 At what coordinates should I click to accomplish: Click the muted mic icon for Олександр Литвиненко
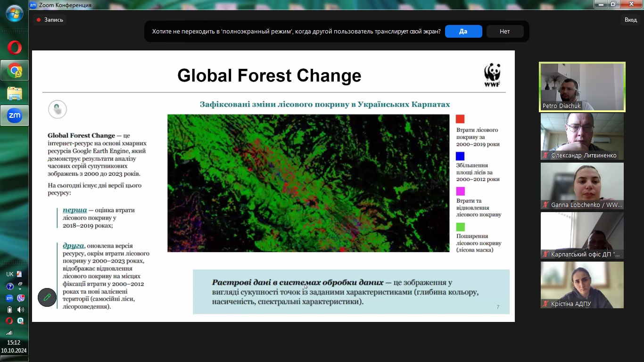[x=546, y=156]
